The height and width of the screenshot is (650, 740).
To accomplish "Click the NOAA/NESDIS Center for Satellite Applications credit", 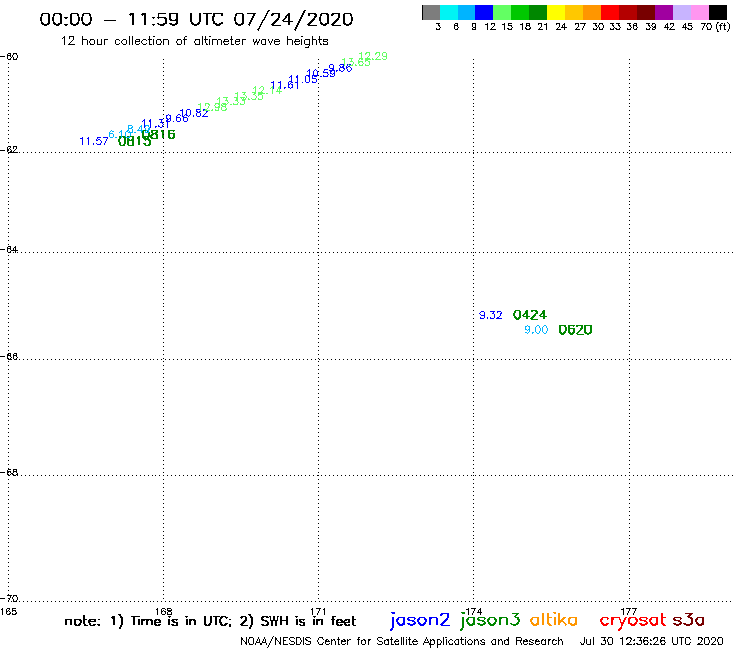I will point(402,642).
